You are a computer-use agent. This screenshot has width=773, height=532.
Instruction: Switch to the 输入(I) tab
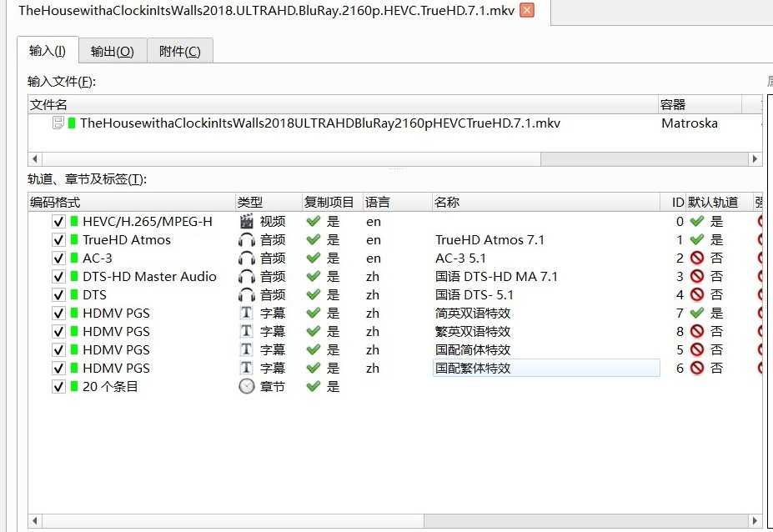[x=48, y=50]
